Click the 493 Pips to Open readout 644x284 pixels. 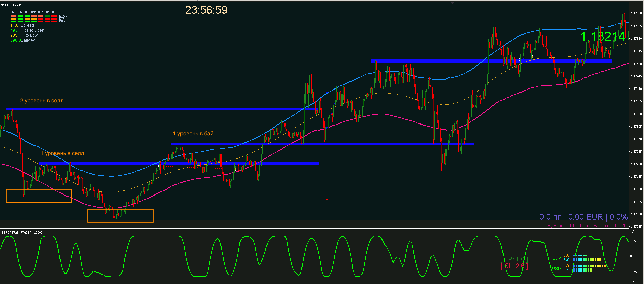click(x=27, y=30)
